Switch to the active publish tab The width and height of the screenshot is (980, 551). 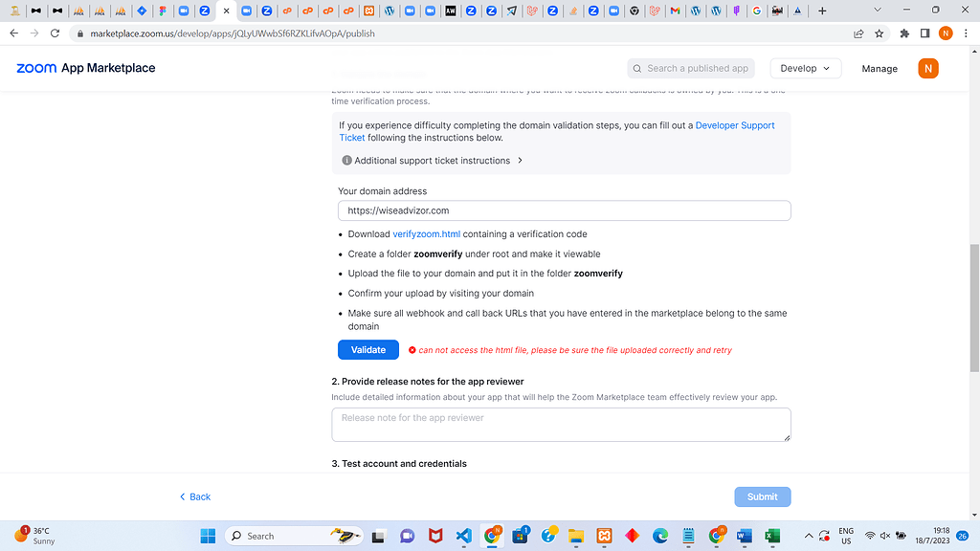[218, 11]
